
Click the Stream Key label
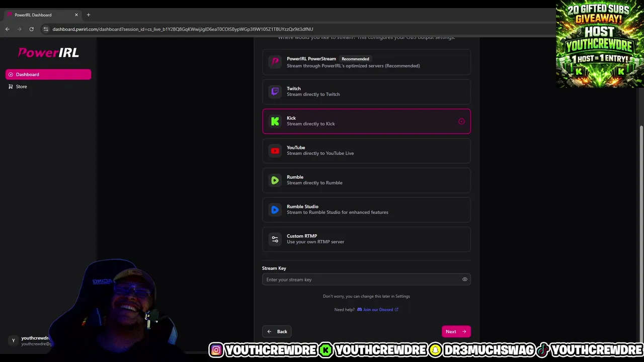(x=274, y=268)
